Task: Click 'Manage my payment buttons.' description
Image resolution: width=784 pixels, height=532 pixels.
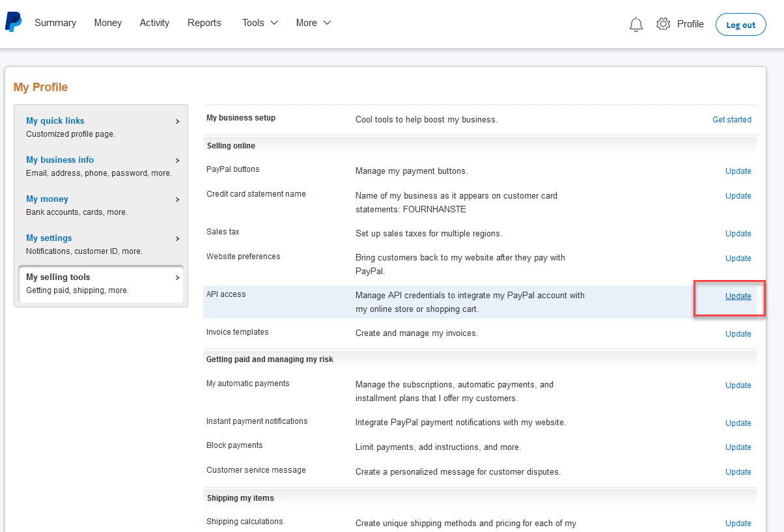Action: (x=412, y=171)
